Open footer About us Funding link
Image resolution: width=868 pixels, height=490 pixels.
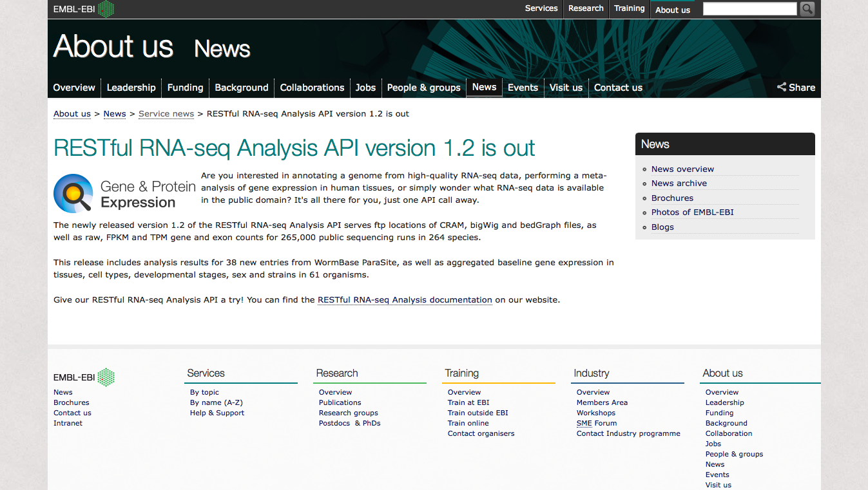coord(720,413)
